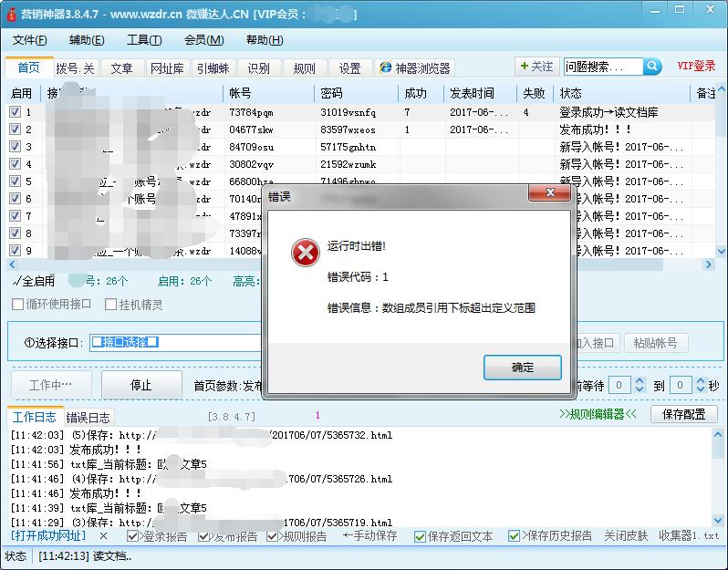Screen dimensions: 728x570
Task: Click the ←手动保存 option
Action: coord(369,536)
